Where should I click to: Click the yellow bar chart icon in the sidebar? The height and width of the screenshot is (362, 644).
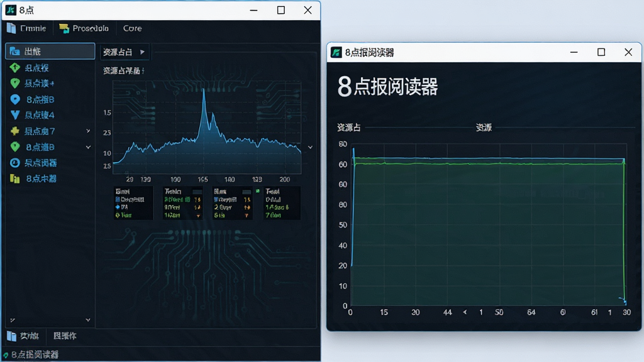(15, 178)
